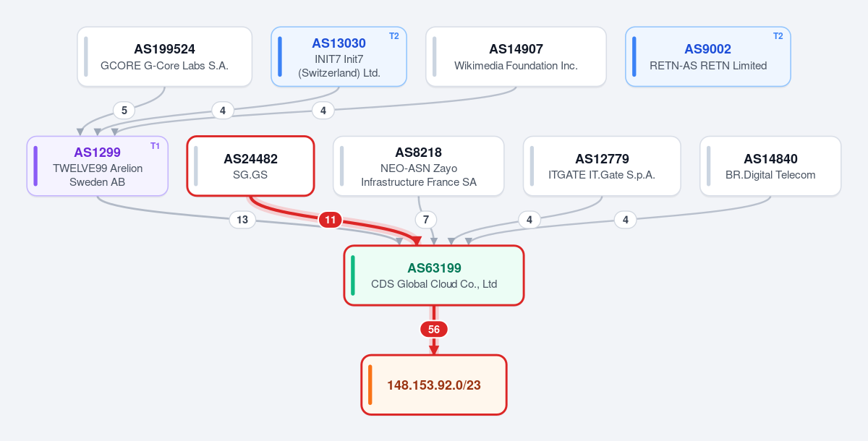Click the AS12779 IT.Gate node
The width and height of the screenshot is (868, 441).
point(602,166)
